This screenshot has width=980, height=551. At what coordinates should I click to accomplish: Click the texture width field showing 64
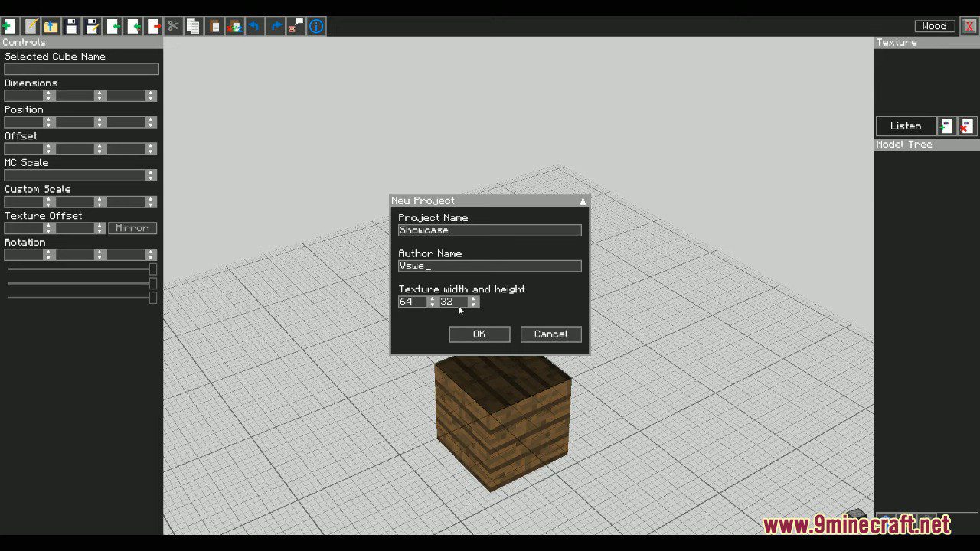click(413, 302)
